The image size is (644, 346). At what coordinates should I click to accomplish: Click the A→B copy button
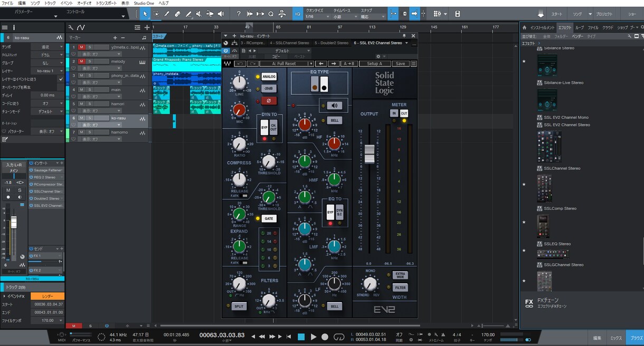click(348, 64)
